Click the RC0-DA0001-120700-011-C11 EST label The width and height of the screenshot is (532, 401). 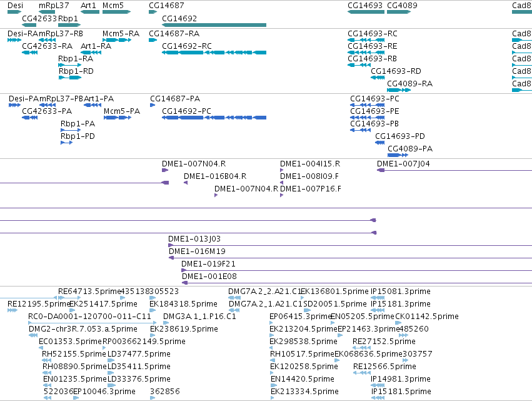coord(89,317)
